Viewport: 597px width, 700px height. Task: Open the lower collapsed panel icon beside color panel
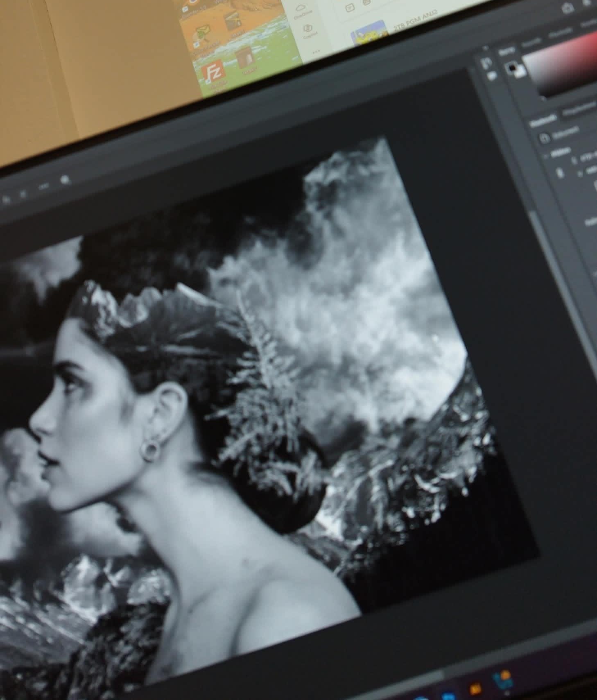(492, 75)
